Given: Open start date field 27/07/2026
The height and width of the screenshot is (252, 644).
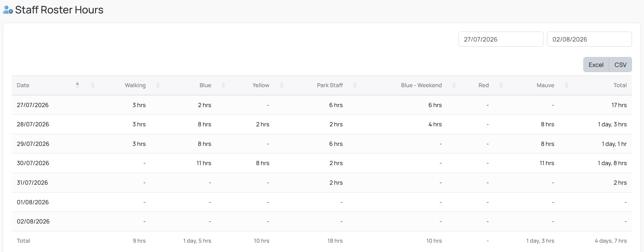Looking at the screenshot, I should coord(501,39).
